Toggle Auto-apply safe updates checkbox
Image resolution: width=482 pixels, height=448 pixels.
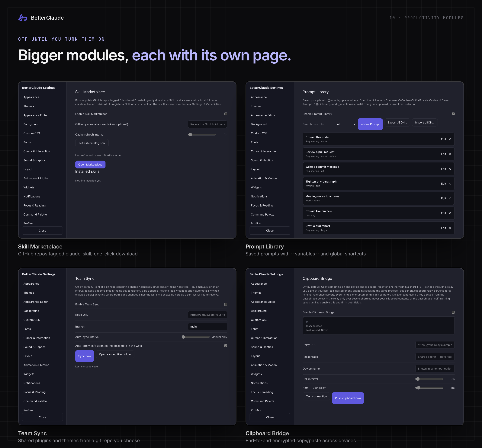[x=226, y=346]
